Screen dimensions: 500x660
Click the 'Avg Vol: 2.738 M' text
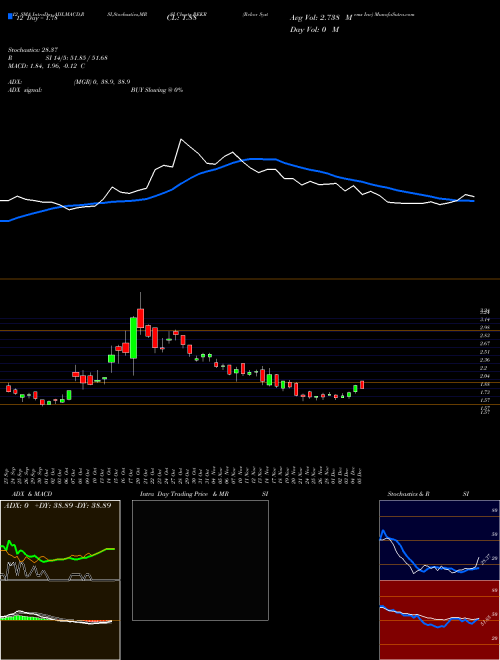(x=321, y=18)
